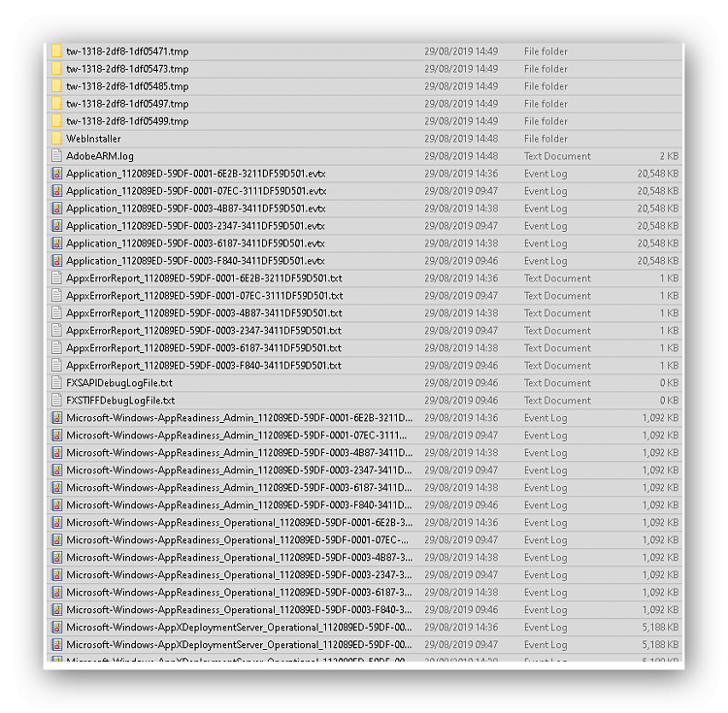The image size is (728, 713).
Task: Select file name tw-1318-2df8-1df05499.tmp
Action: click(127, 121)
